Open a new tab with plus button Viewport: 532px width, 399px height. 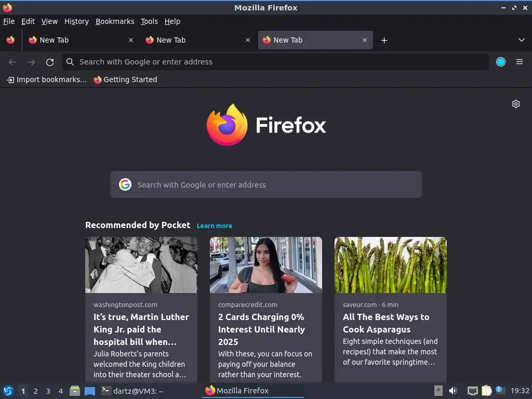[x=384, y=41]
